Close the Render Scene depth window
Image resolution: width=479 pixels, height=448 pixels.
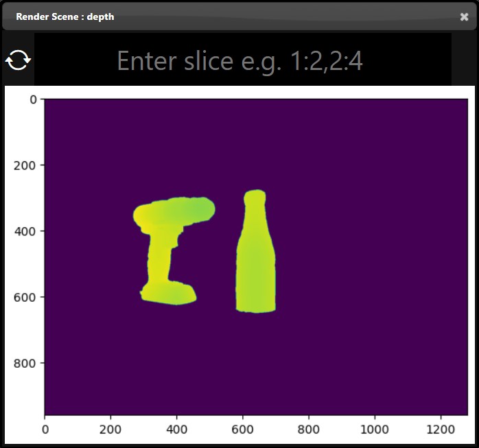464,16
